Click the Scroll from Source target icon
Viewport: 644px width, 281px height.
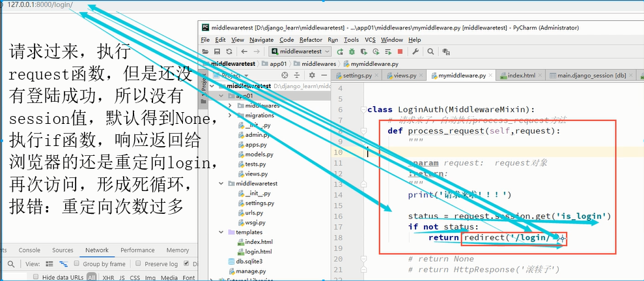tap(285, 75)
